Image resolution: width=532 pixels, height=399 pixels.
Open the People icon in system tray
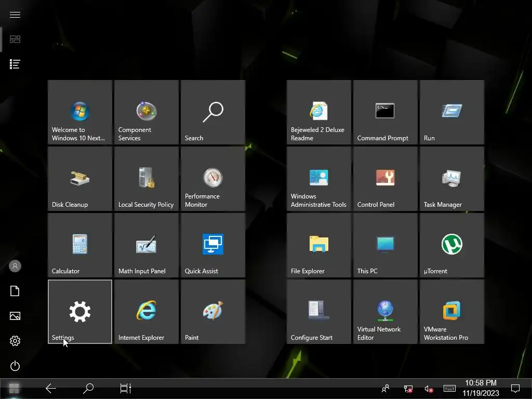(385, 389)
